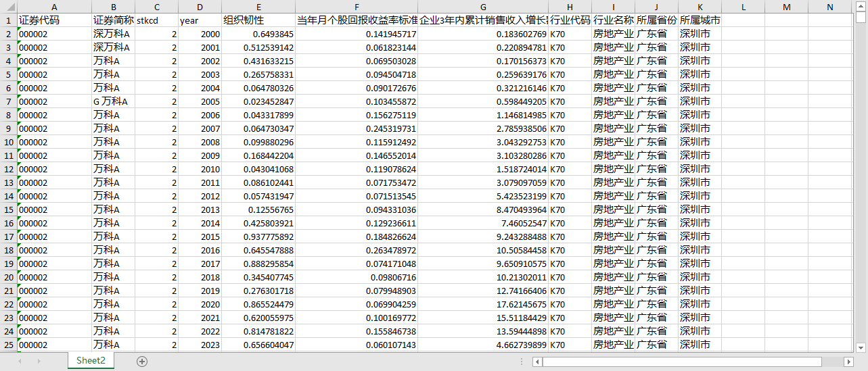This screenshot has height=371, width=868.
Task: Click the 行业代码 header cell
Action: tap(570, 20)
